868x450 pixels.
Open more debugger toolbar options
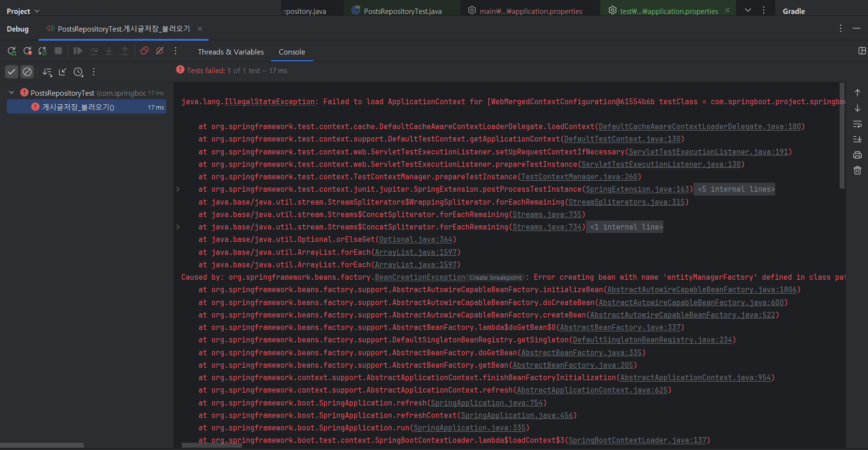pos(176,51)
